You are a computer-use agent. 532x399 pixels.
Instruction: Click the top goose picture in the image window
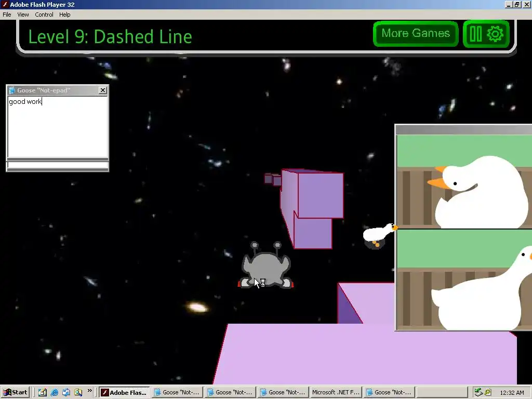(464, 181)
